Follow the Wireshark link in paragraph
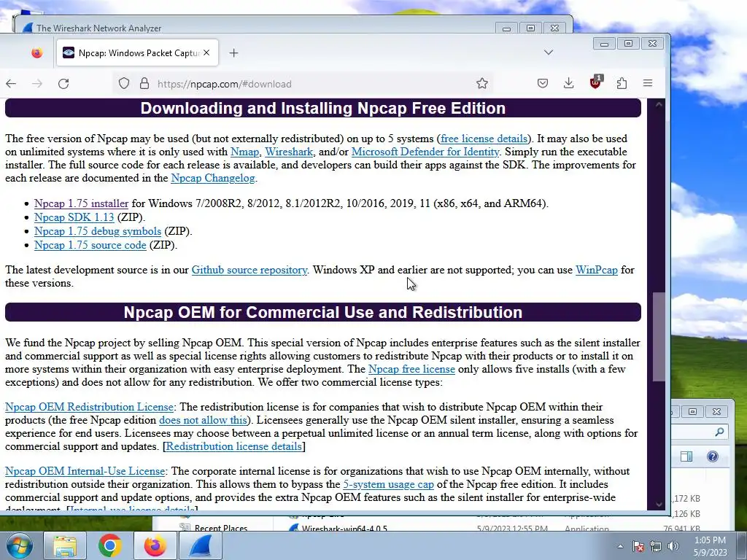 [x=289, y=152]
